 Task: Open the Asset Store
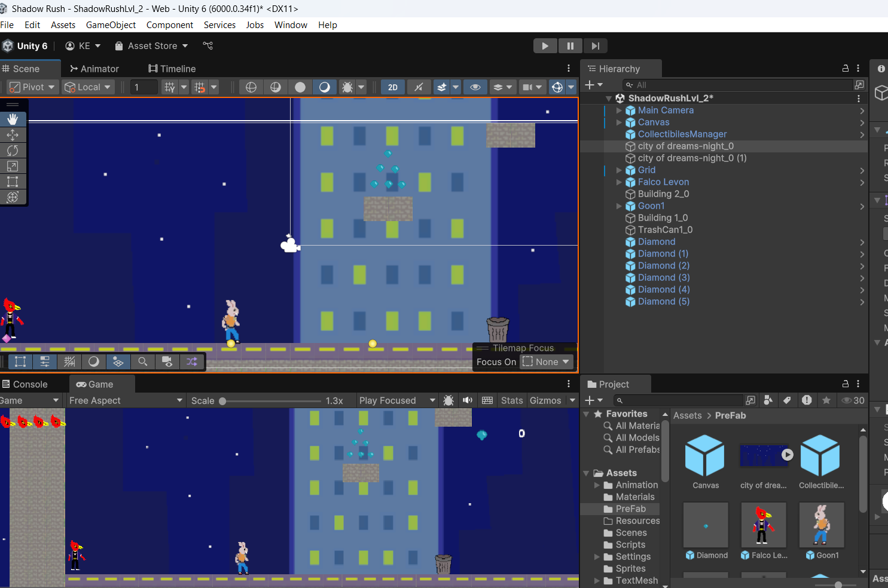pyautogui.click(x=152, y=46)
